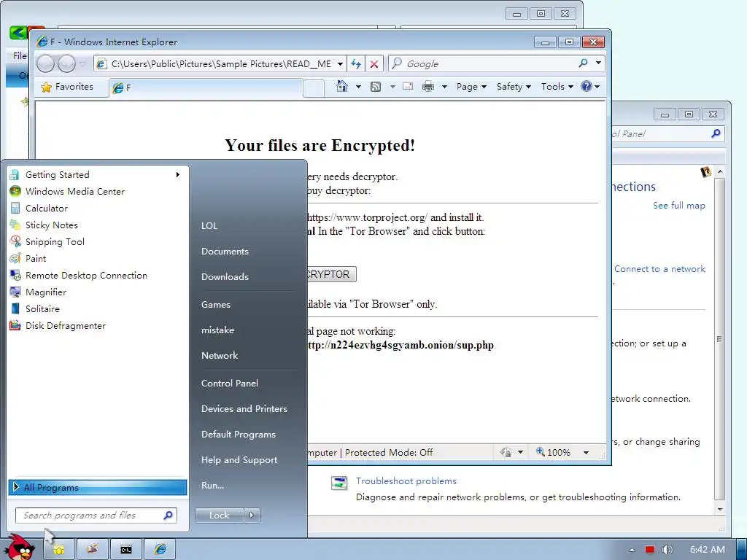Image resolution: width=747 pixels, height=560 pixels.
Task: Click the Read Mail icon in IE toolbar
Action: point(408,86)
